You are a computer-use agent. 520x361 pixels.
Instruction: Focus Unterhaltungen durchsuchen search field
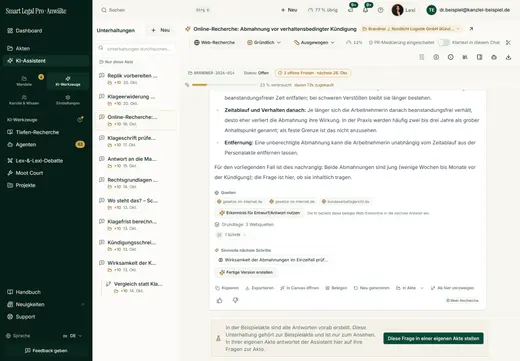click(x=136, y=49)
